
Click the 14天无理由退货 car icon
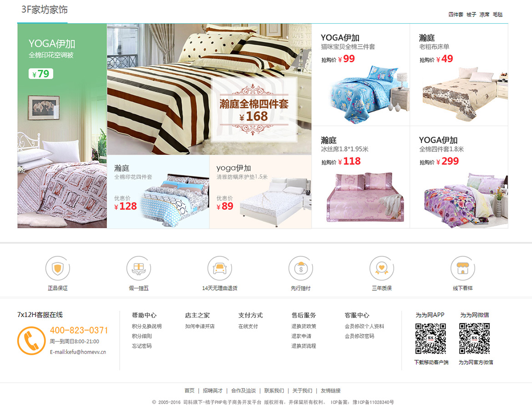pos(219,268)
